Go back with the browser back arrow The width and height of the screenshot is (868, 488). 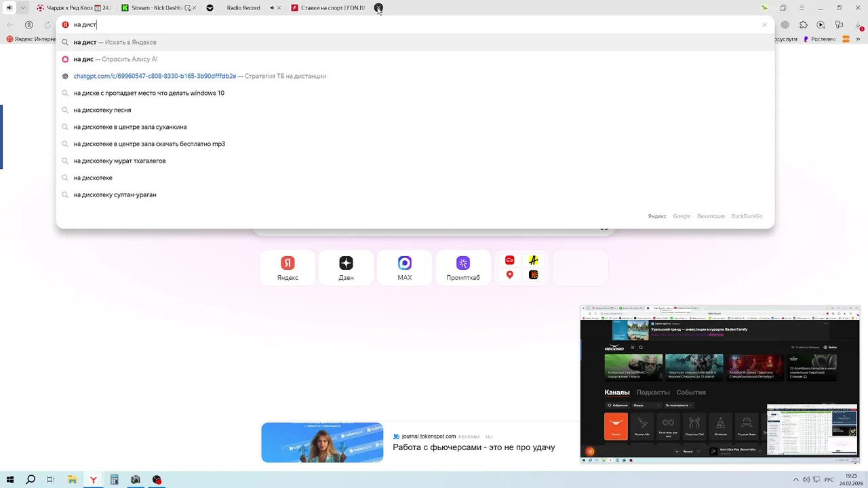tap(9, 24)
